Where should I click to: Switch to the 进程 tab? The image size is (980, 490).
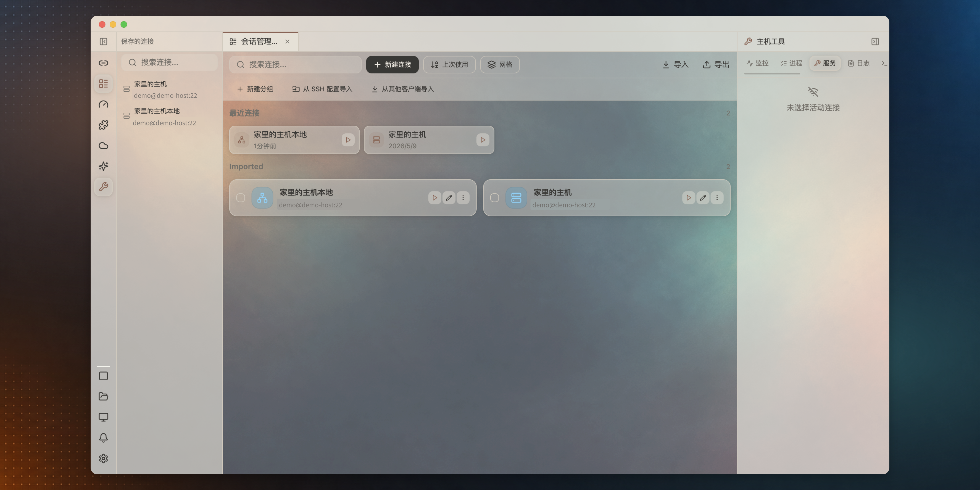[791, 63]
